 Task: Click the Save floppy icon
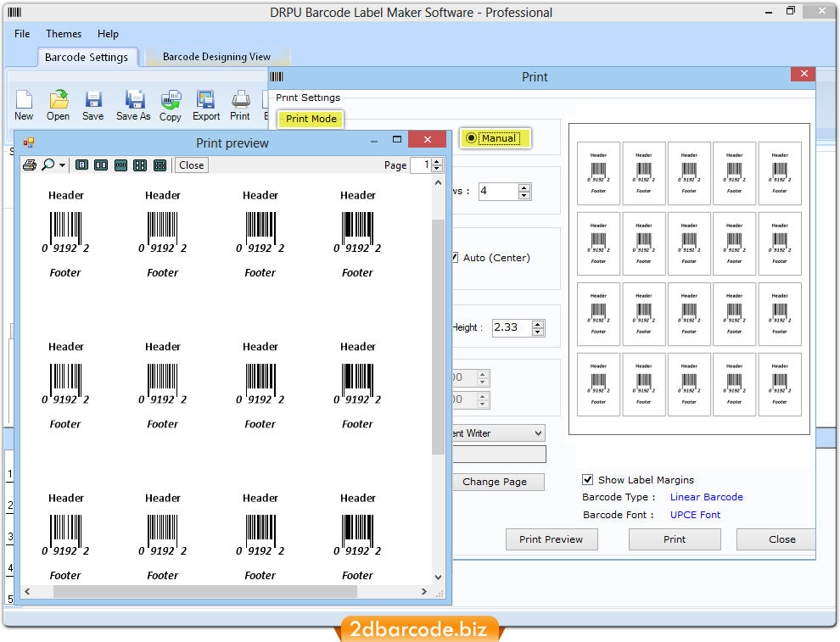pos(93,99)
